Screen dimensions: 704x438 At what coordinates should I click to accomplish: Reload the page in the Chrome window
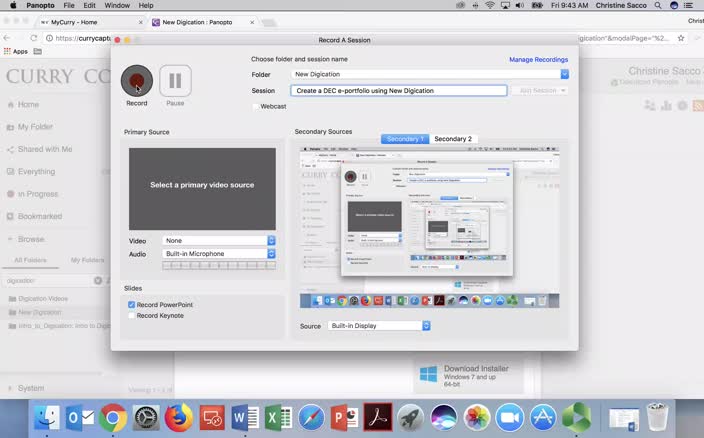click(34, 38)
